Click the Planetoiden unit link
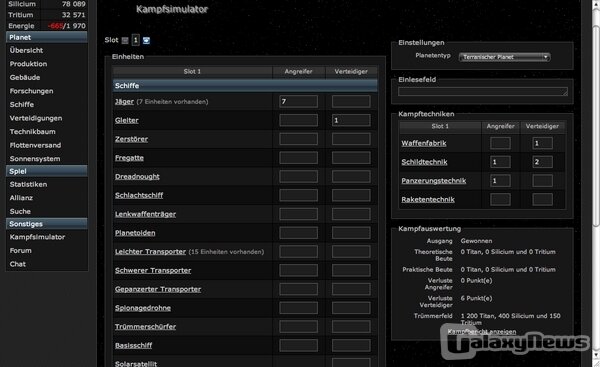The width and height of the screenshot is (600, 367). [x=135, y=233]
